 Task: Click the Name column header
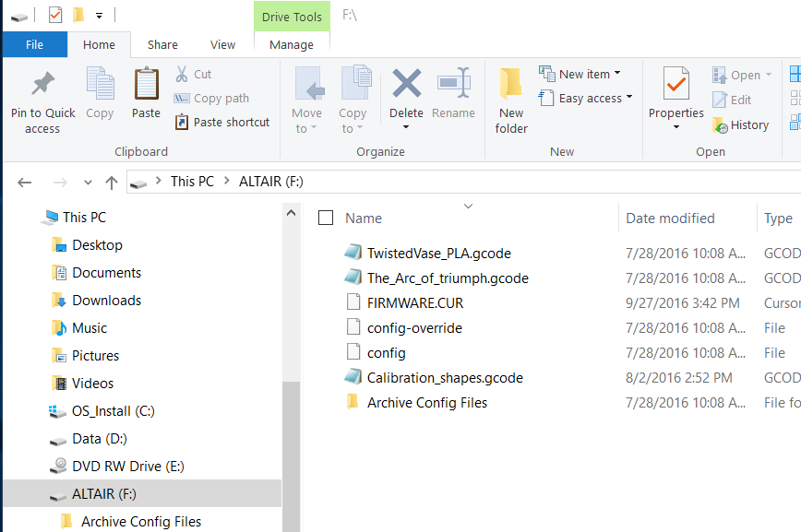coord(364,218)
